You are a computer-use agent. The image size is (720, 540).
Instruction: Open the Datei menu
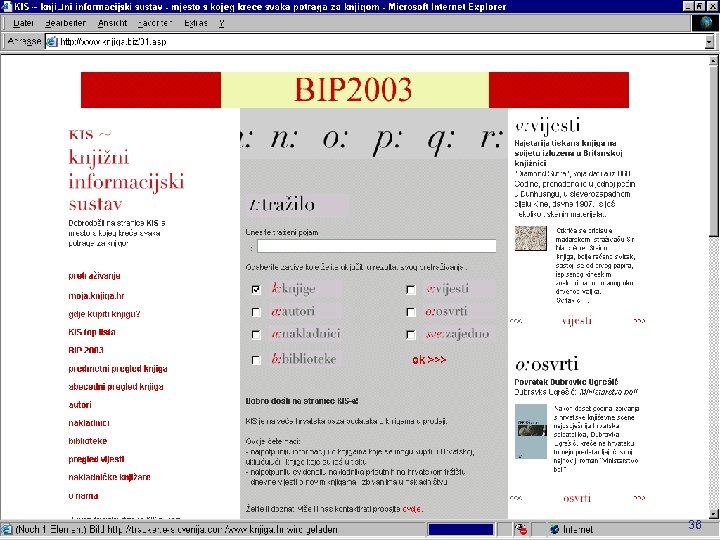[x=23, y=23]
